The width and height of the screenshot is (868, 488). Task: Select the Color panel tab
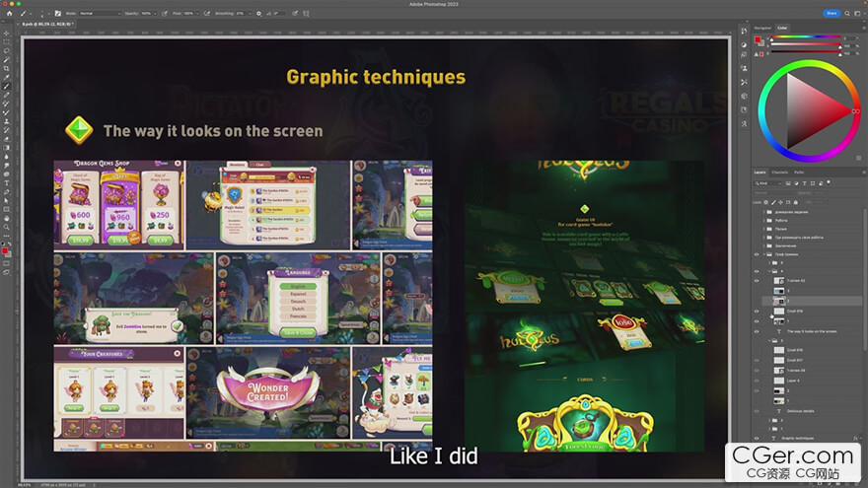tap(782, 28)
